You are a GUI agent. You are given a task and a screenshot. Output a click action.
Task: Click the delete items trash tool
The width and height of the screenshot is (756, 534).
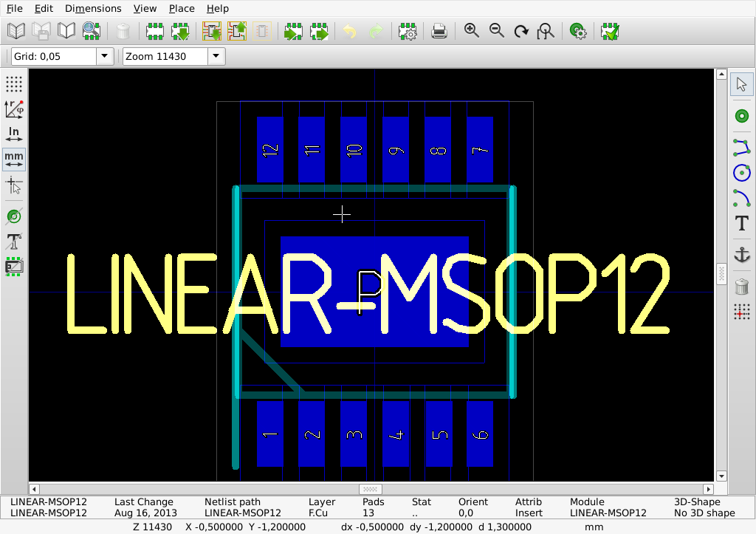pyautogui.click(x=742, y=287)
